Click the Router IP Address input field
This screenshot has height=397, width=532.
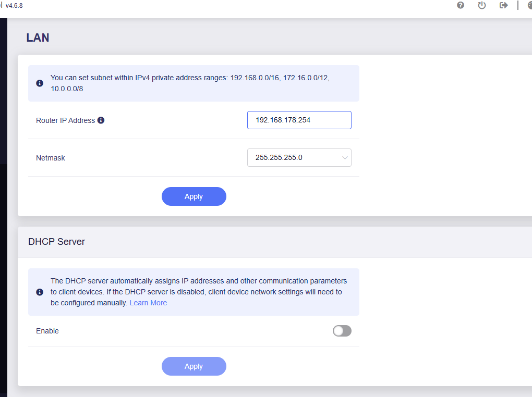coord(299,120)
